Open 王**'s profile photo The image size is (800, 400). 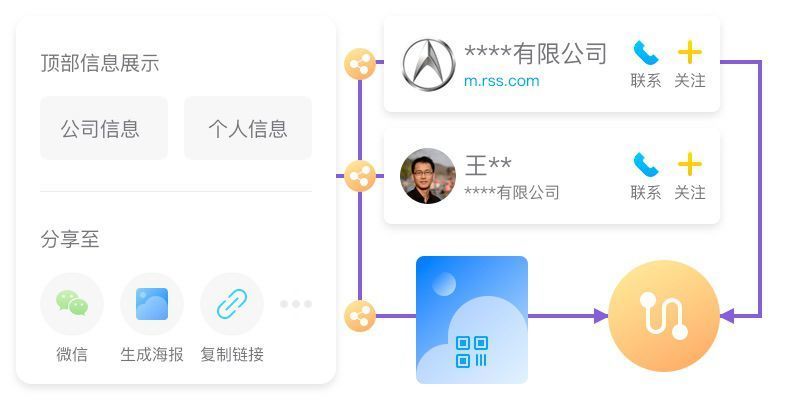[x=428, y=176]
